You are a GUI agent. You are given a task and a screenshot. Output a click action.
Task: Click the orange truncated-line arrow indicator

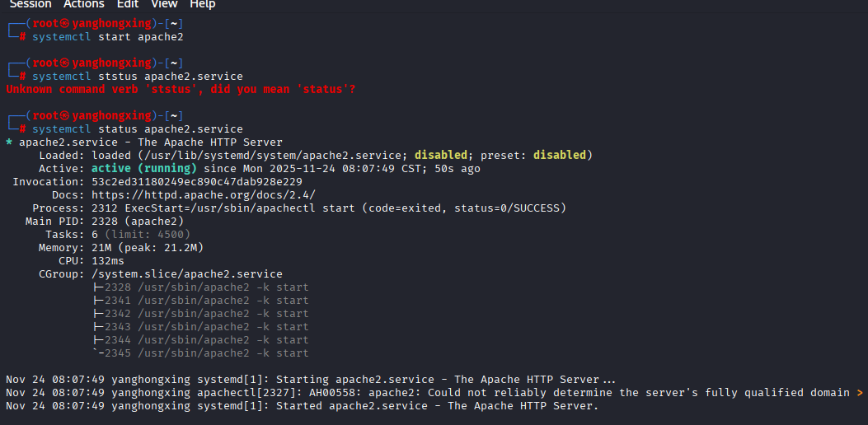[x=861, y=393]
